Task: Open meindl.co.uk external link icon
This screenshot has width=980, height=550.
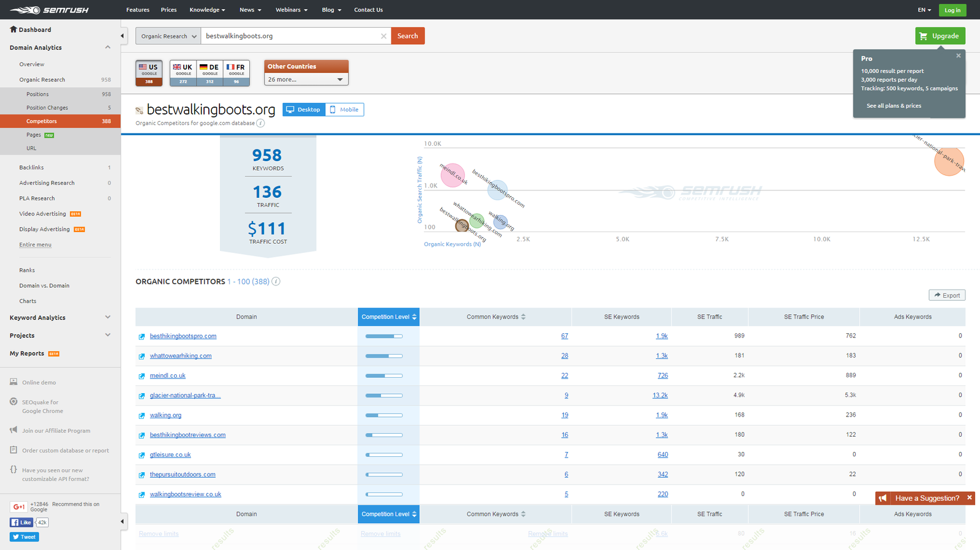Action: [x=141, y=376]
